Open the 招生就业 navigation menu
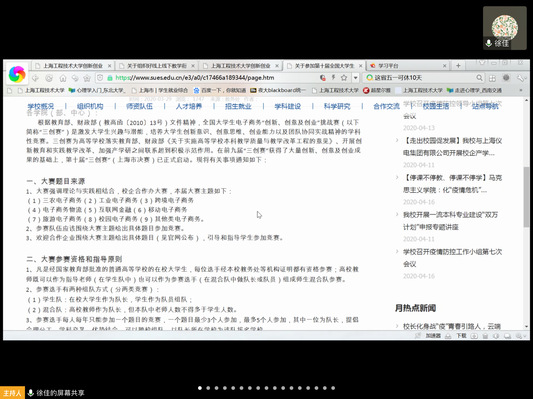This screenshot has height=399, width=533. point(238,106)
